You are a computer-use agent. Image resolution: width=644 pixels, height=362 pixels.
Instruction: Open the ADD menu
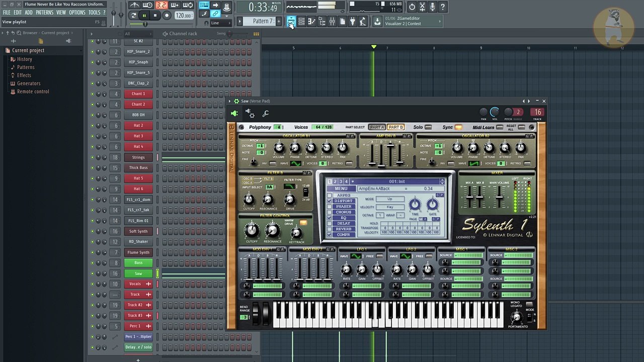coord(29,13)
